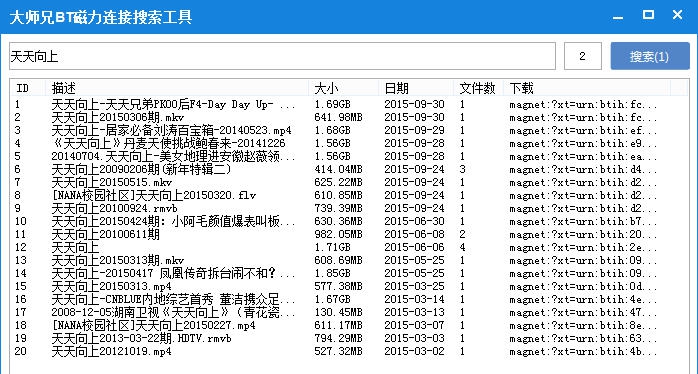
Task: Click magnet link ending btih:0d...
Action: pyautogui.click(x=583, y=287)
